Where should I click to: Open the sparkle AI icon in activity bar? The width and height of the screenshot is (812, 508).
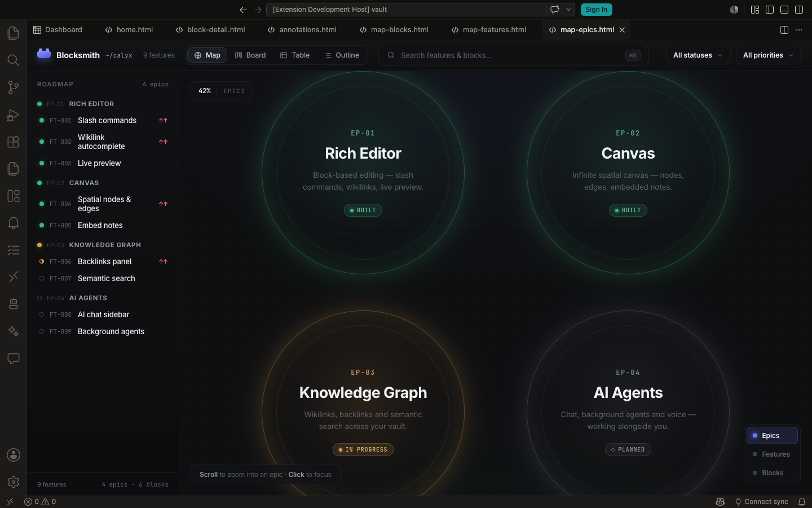tap(14, 331)
